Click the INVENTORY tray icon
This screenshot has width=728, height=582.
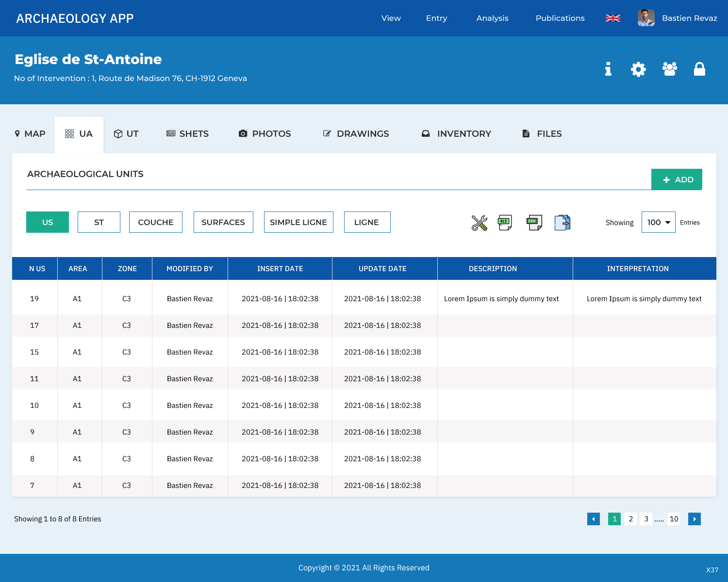coord(426,133)
